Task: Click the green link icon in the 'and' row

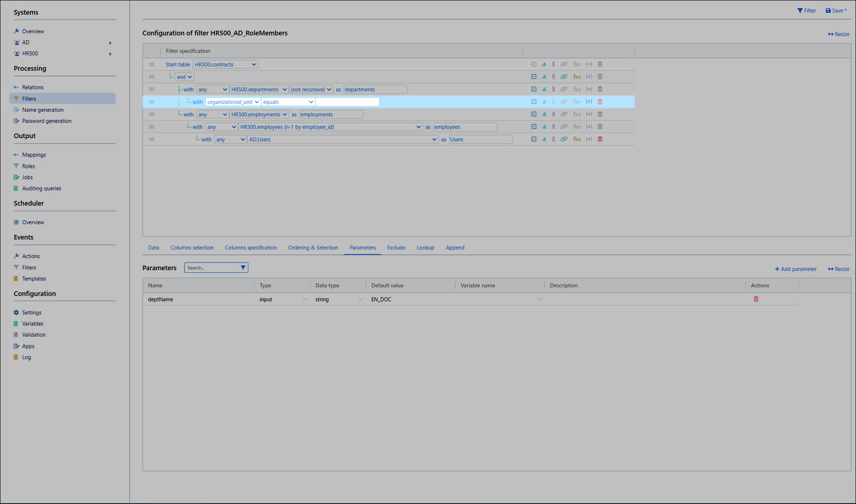Action: (564, 77)
